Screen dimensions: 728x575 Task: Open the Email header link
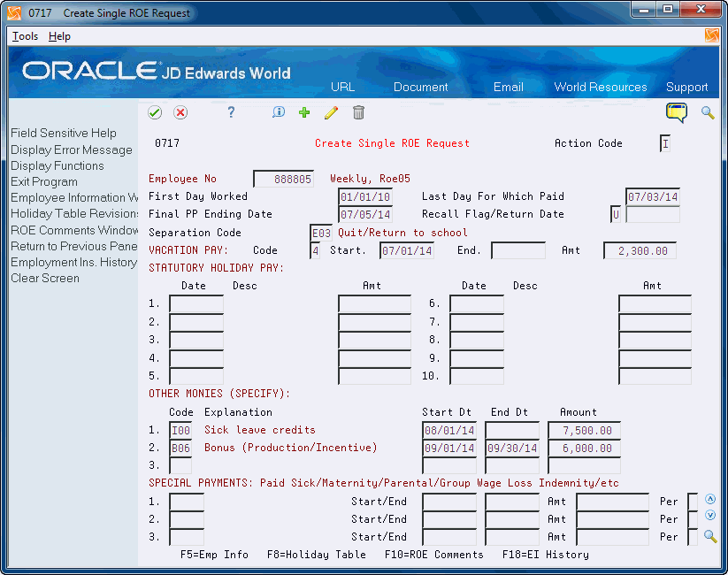[x=509, y=87]
